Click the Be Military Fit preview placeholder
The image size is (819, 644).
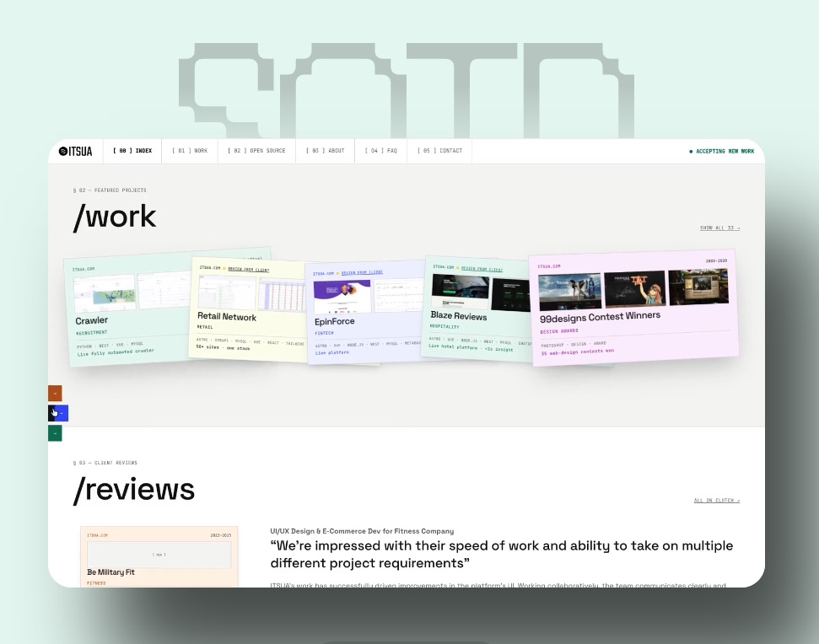coord(159,555)
